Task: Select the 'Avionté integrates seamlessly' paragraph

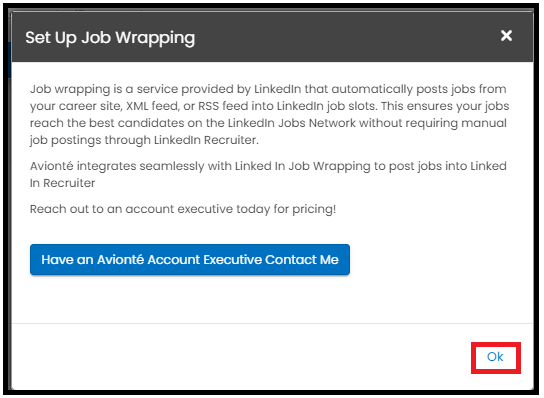Action: coord(268,174)
